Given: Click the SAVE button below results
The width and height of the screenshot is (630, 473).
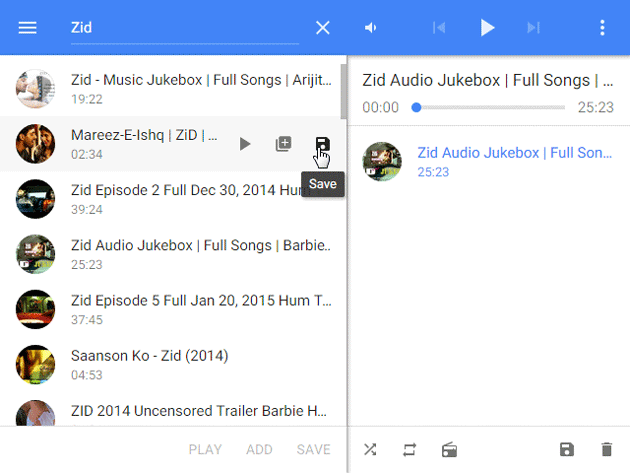Looking at the screenshot, I should point(313,449).
